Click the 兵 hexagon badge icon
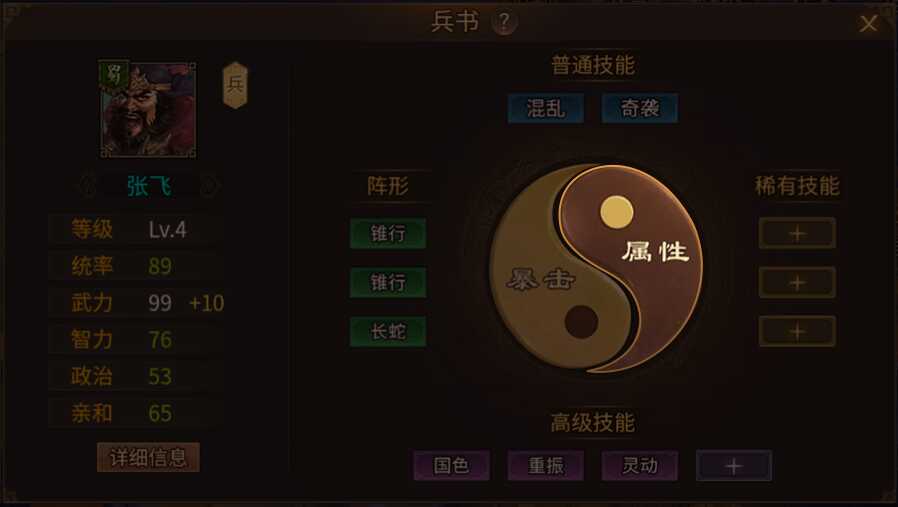 pyautogui.click(x=235, y=85)
